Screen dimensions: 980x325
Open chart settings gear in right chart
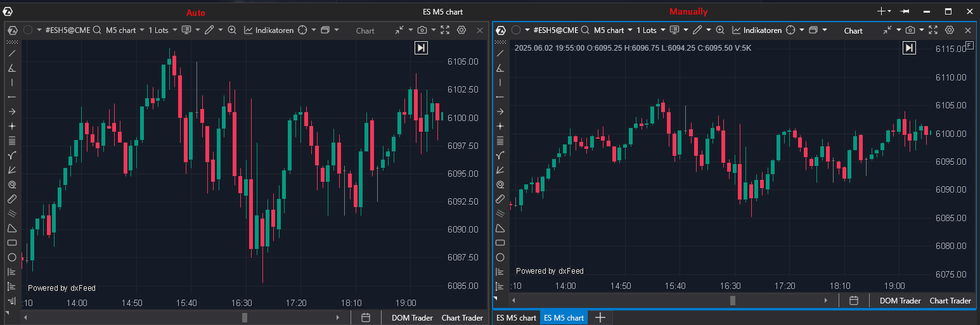pos(950,30)
